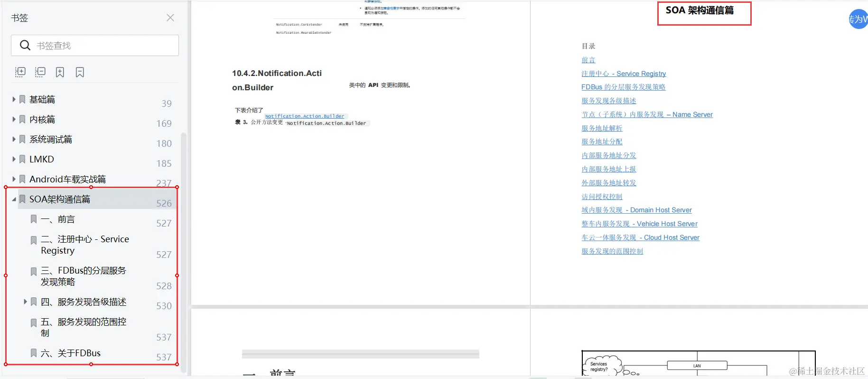This screenshot has width=868, height=379.
Task: Open the Vehicle Host Server link
Action: 639,224
